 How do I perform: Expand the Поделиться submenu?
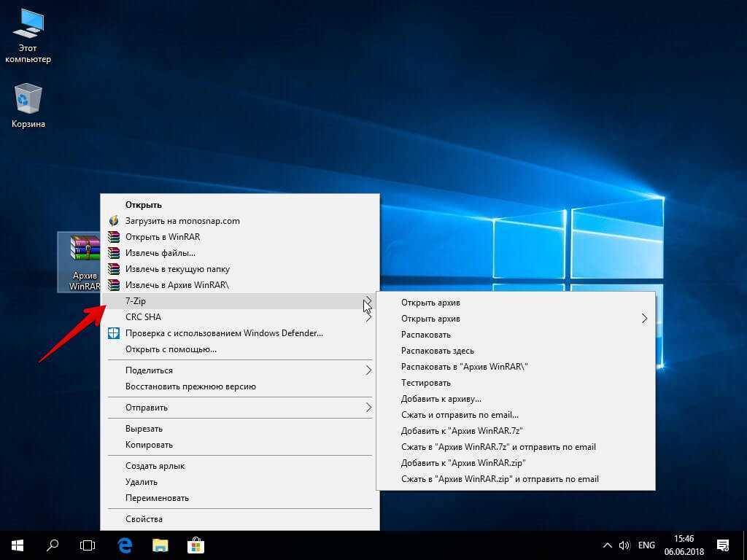coord(239,370)
